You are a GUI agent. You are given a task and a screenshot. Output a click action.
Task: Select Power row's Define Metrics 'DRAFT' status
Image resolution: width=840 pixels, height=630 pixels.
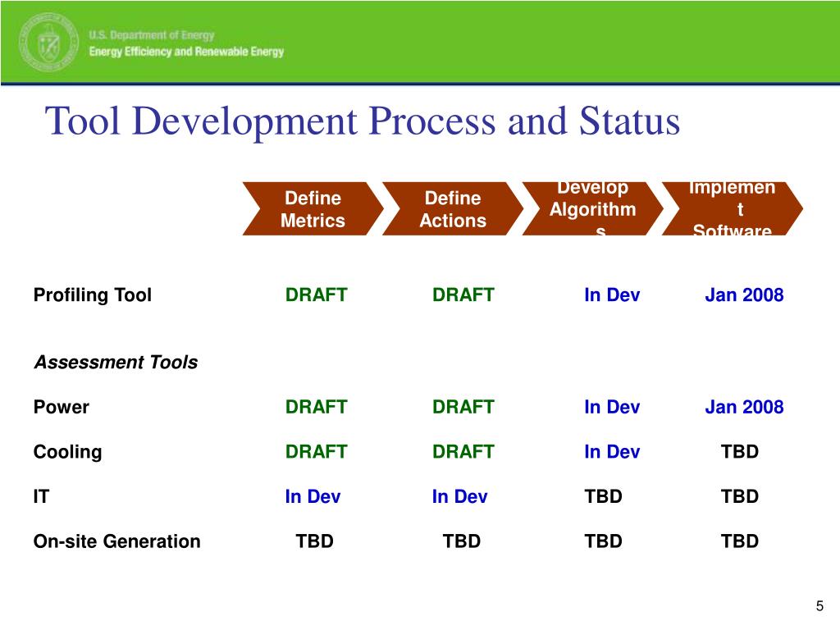316,407
